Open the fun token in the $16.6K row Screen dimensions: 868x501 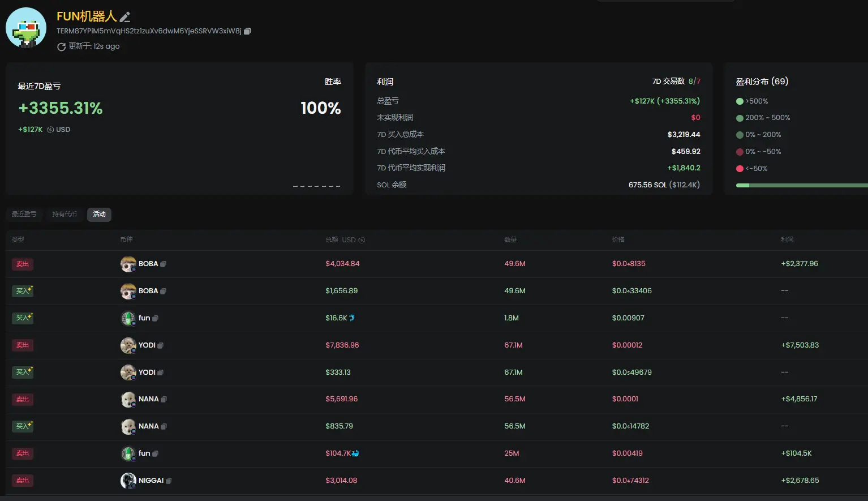coord(144,318)
